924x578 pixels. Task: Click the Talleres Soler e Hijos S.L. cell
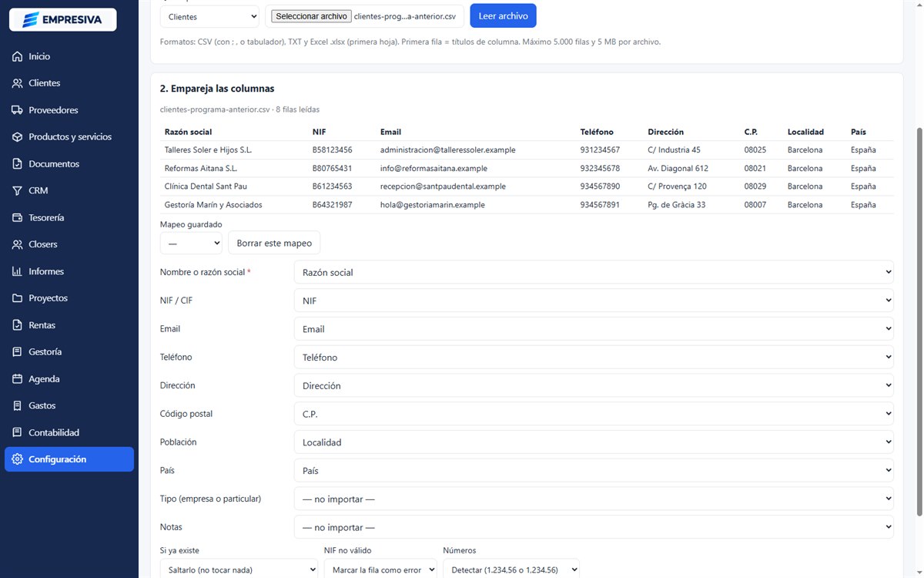point(208,150)
